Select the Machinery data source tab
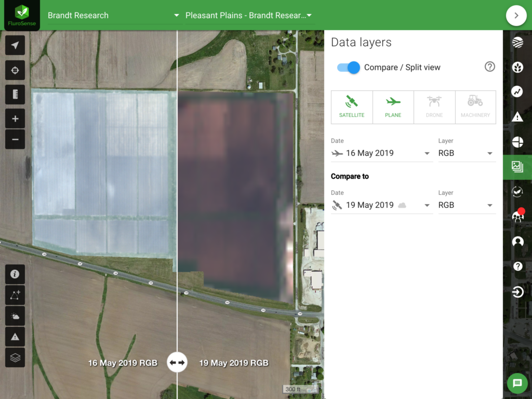The width and height of the screenshot is (532, 399). [x=475, y=107]
